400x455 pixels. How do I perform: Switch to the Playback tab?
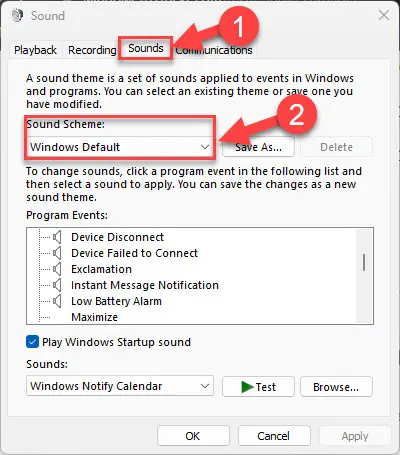(35, 50)
